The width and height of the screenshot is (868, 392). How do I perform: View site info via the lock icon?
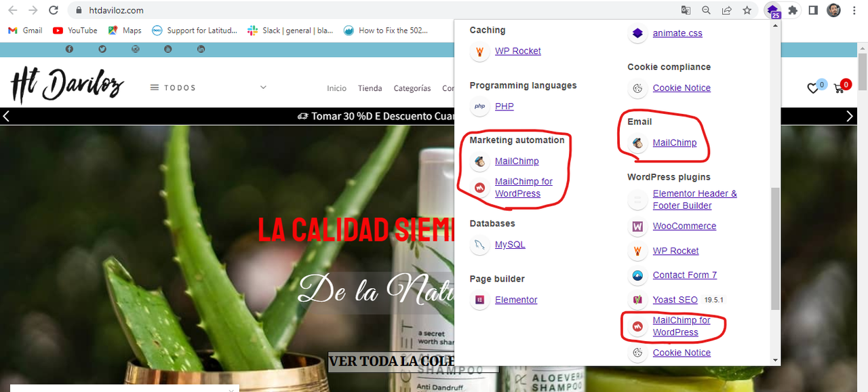click(79, 10)
